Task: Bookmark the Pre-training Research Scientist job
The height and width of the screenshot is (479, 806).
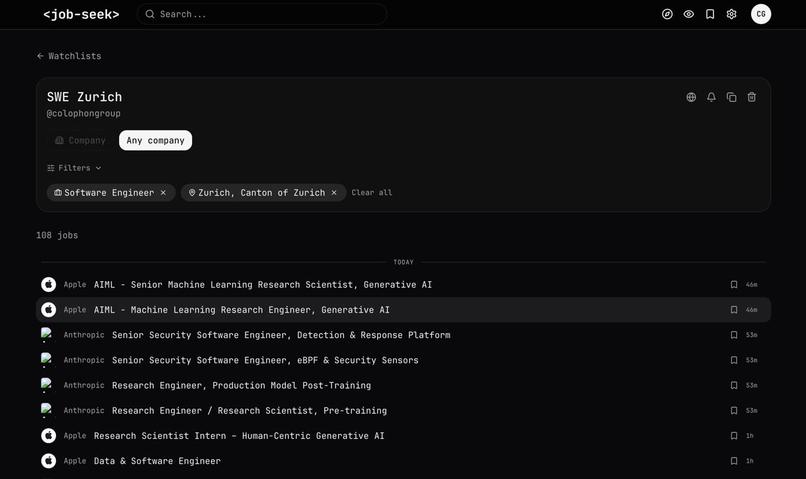Action: [x=734, y=411]
